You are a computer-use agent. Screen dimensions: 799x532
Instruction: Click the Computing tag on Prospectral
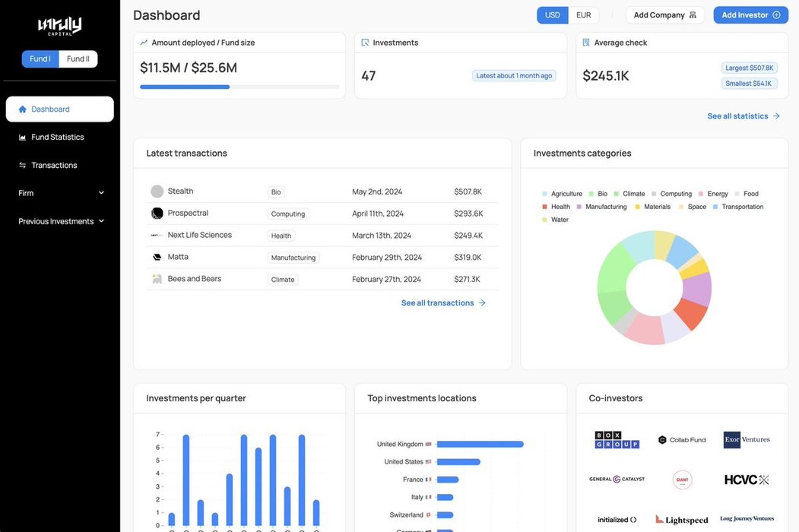pyautogui.click(x=288, y=214)
